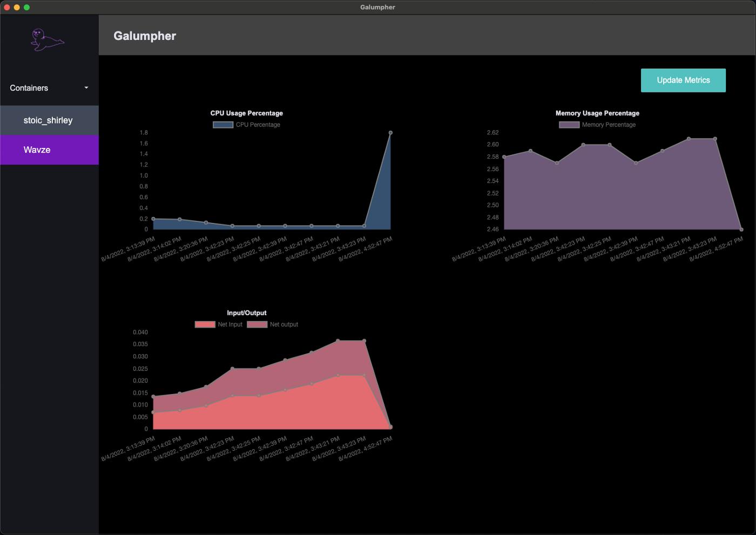Hide dataset via Memory Percentage legend label
This screenshot has width=756, height=535.
(x=609, y=125)
